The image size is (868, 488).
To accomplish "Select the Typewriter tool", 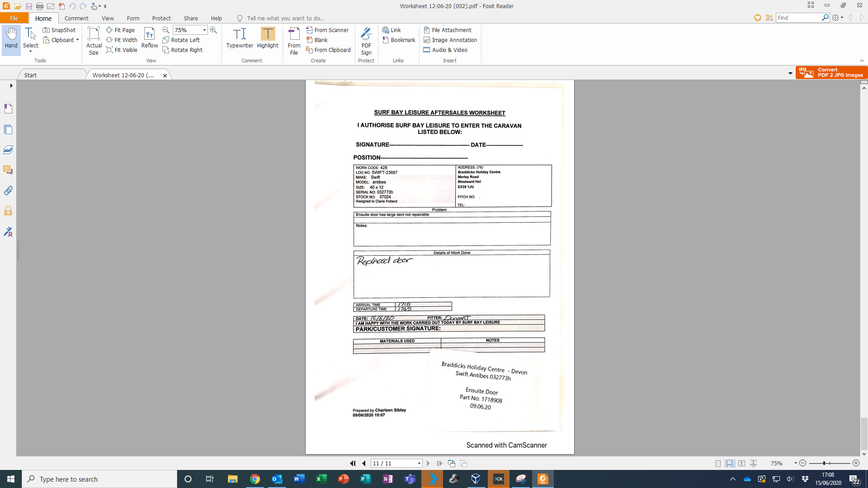I will coord(240,38).
